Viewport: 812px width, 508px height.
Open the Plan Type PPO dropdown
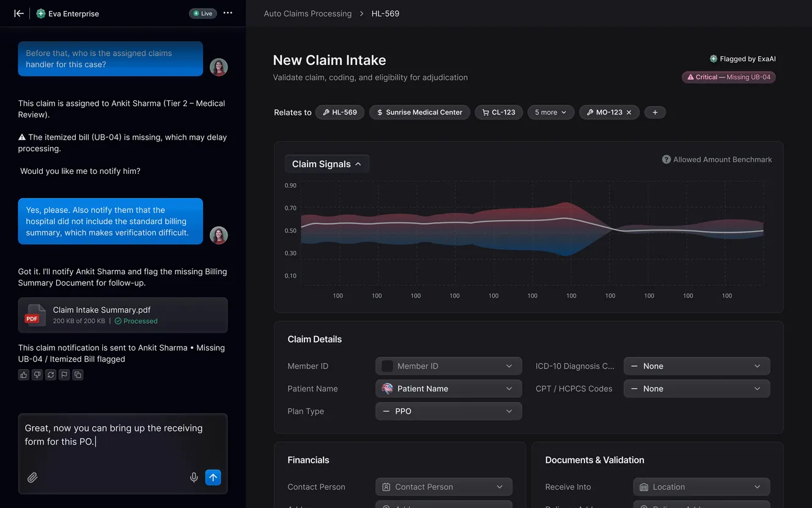(x=449, y=411)
